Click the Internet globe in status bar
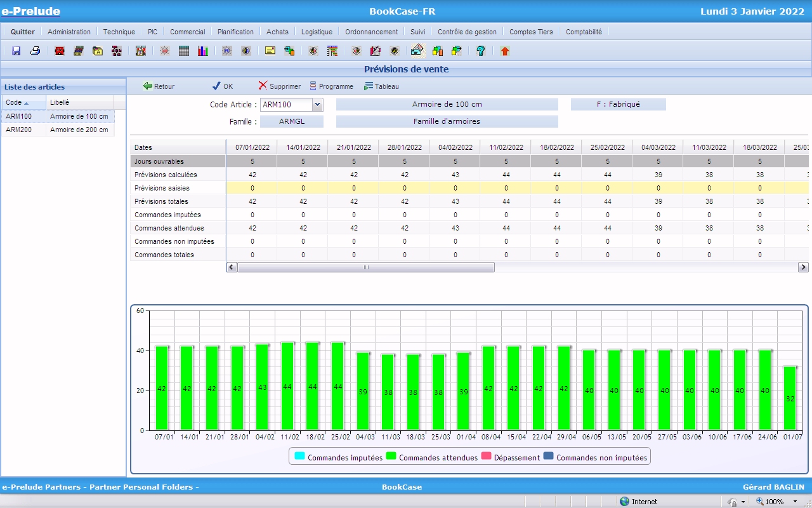The height and width of the screenshot is (508, 812). [x=624, y=502]
